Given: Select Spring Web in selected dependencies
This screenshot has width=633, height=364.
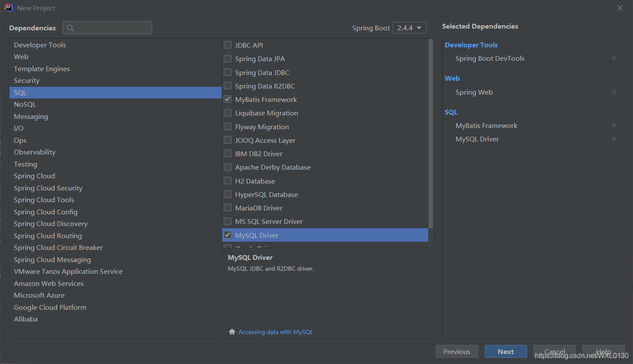Looking at the screenshot, I should [x=474, y=92].
